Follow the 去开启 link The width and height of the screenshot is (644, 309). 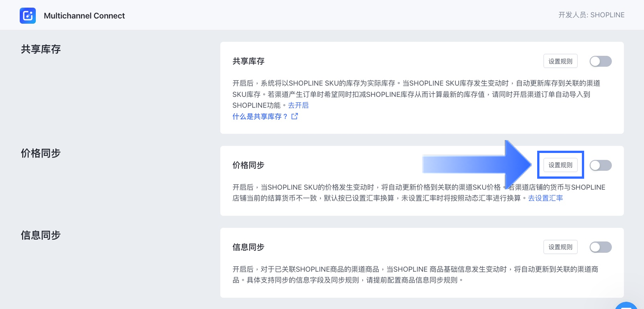click(298, 105)
